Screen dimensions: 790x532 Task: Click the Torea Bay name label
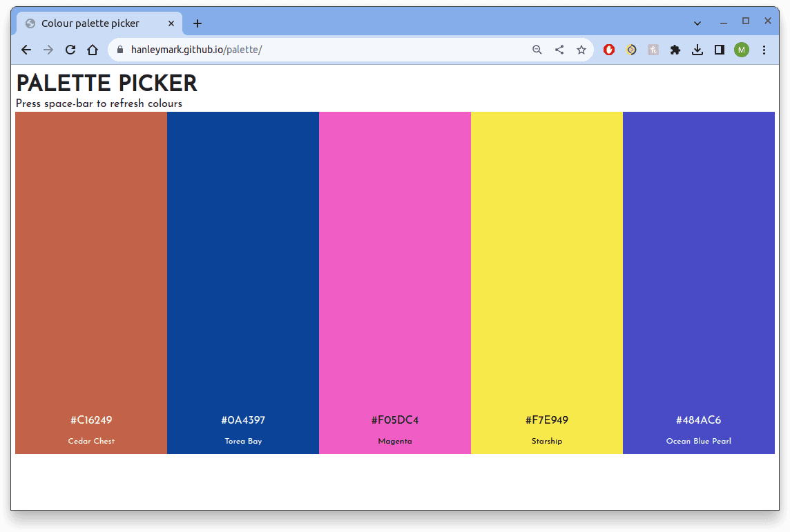[243, 441]
